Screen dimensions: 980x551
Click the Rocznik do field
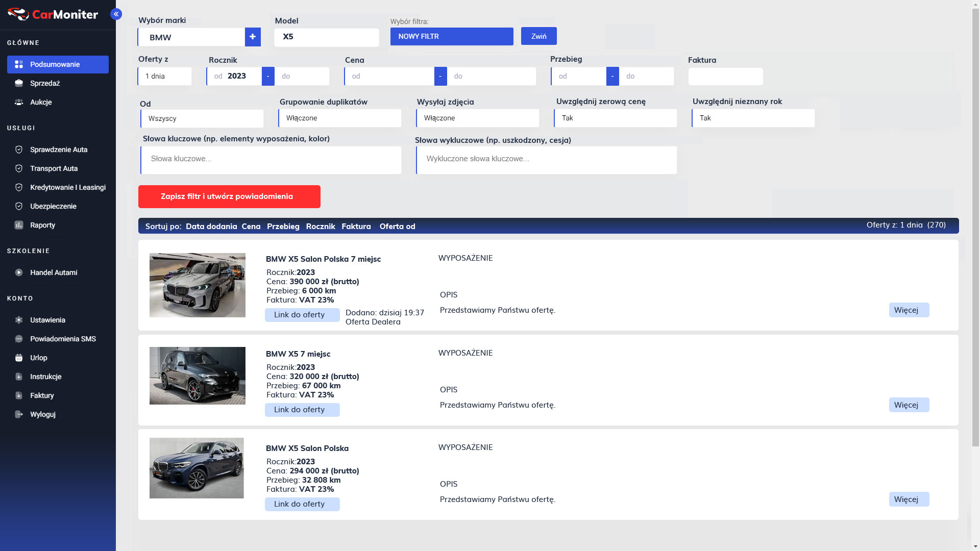(302, 76)
